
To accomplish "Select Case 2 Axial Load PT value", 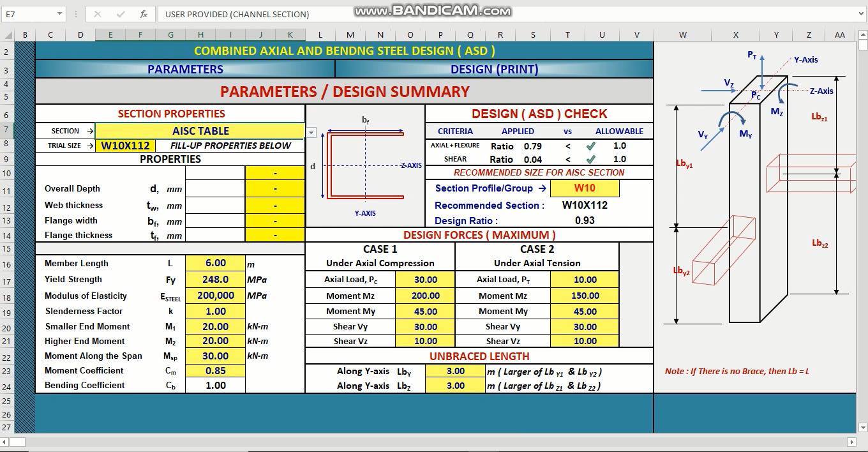I will coord(585,280).
